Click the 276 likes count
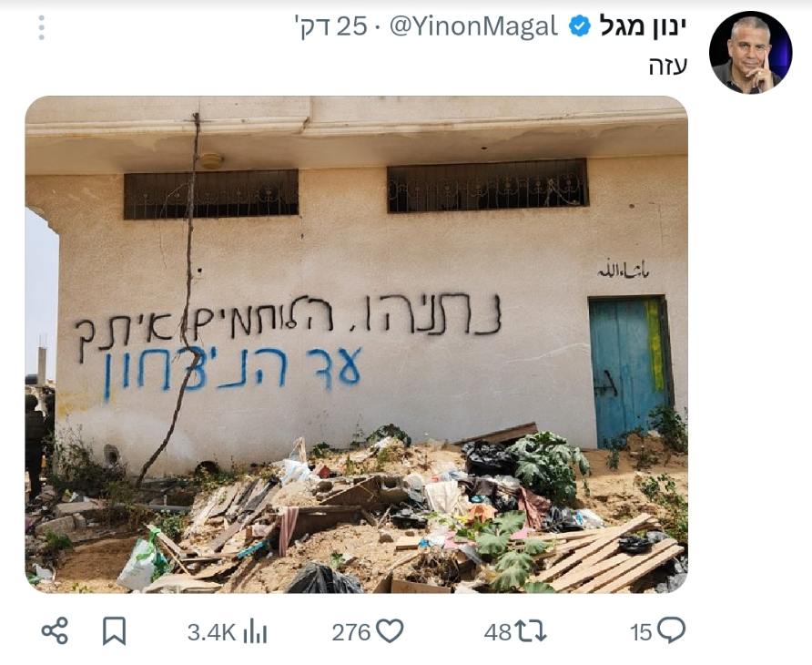Screen dimensions: 812x665 (x=351, y=632)
